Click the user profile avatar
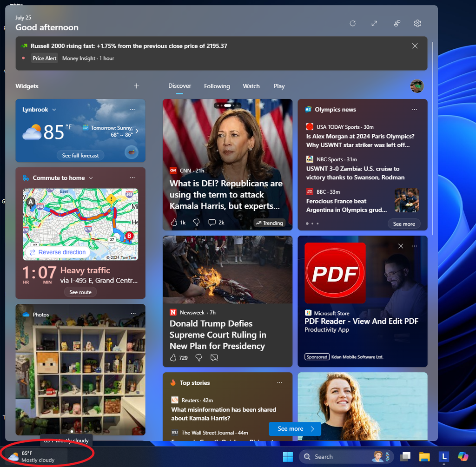476x467 pixels. pyautogui.click(x=417, y=86)
